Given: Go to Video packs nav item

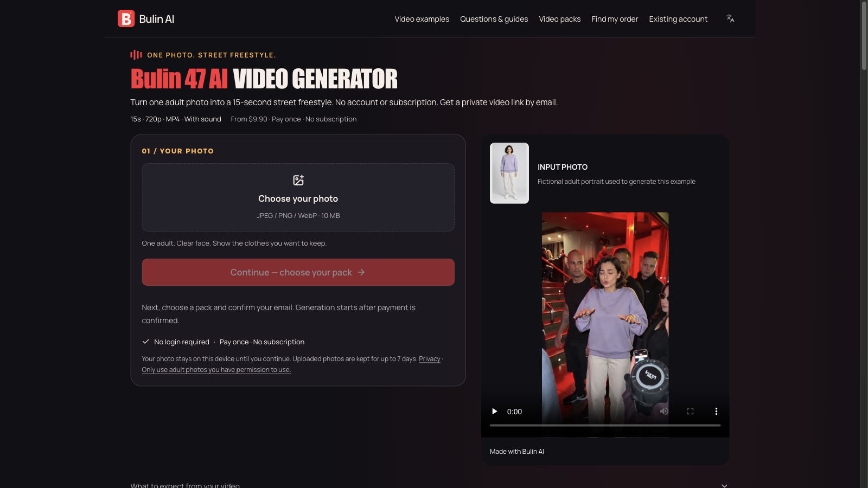Looking at the screenshot, I should [559, 19].
